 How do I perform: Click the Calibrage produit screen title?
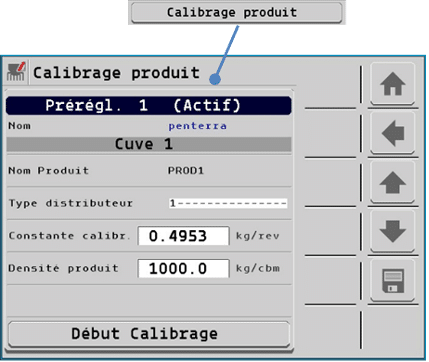pyautogui.click(x=116, y=73)
